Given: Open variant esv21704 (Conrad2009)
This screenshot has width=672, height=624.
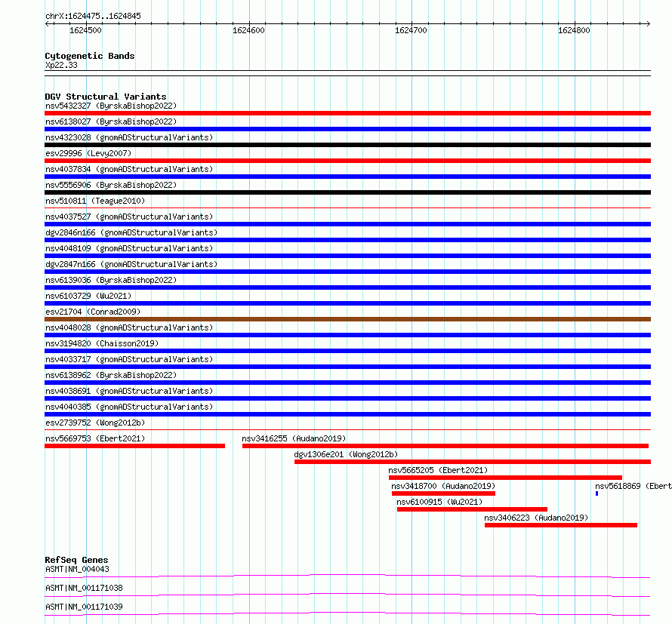Looking at the screenshot, I should pyautogui.click(x=93, y=312).
